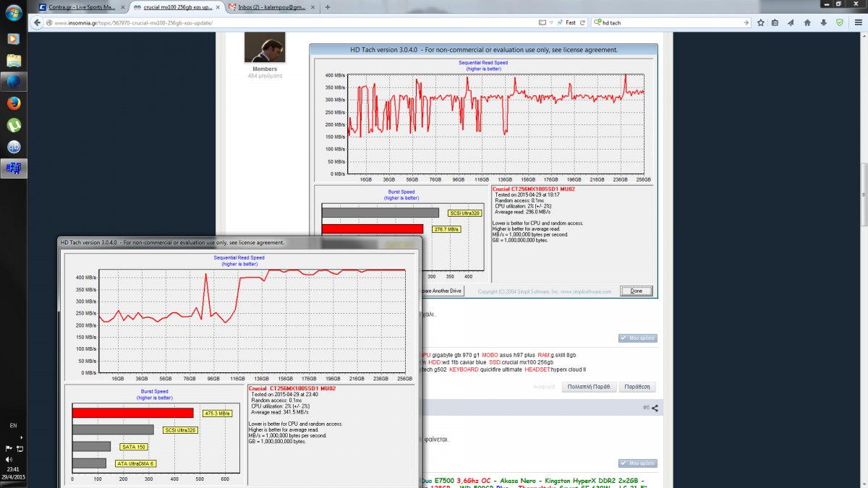Click the red 475.3 MB/s burst bar
The image size is (868, 488).
click(133, 413)
